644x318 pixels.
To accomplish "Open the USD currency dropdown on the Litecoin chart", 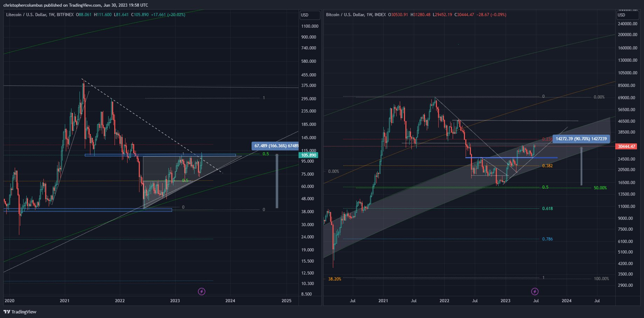I will [310, 15].
